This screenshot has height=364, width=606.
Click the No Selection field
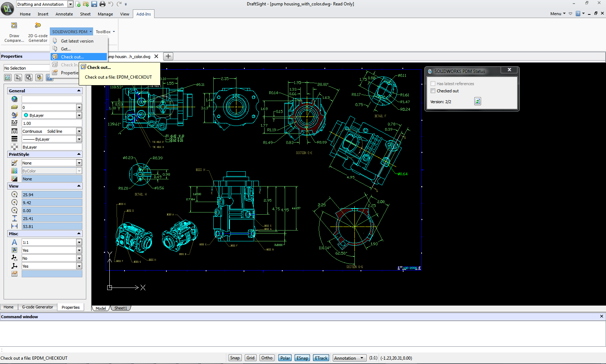27,68
